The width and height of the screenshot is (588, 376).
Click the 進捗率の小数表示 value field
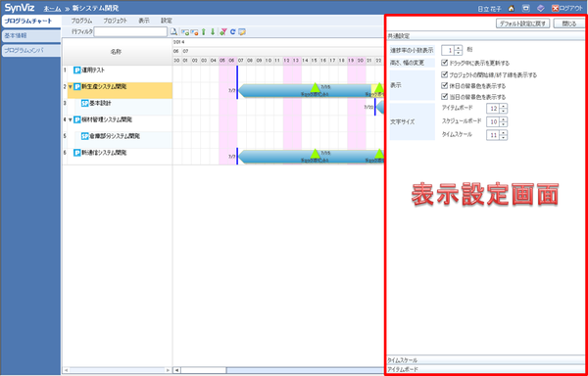point(448,50)
